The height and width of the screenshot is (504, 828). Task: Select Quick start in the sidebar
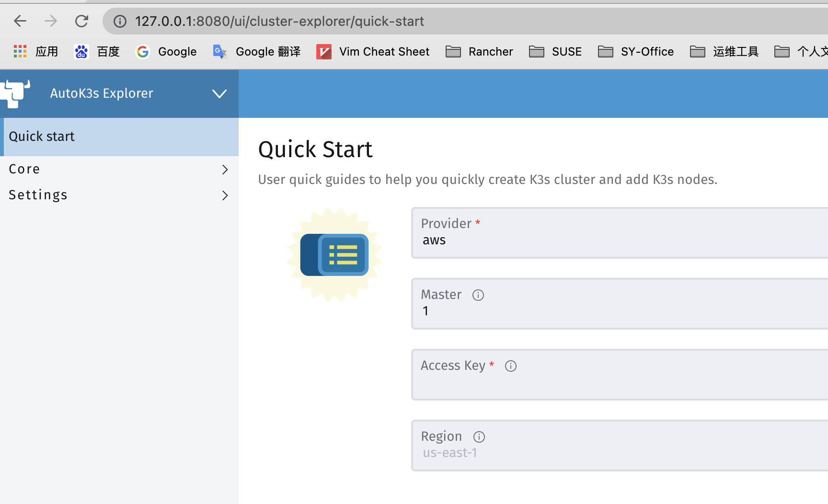(42, 137)
